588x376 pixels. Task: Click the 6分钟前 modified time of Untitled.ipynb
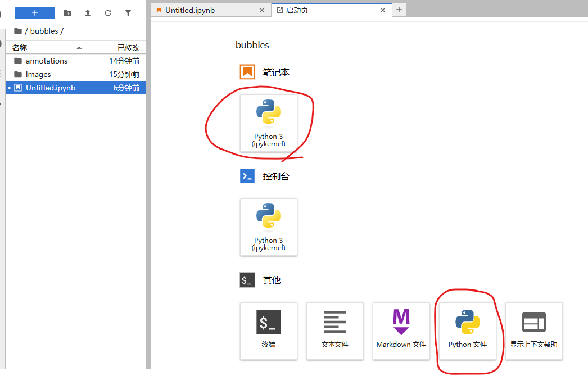(x=126, y=88)
